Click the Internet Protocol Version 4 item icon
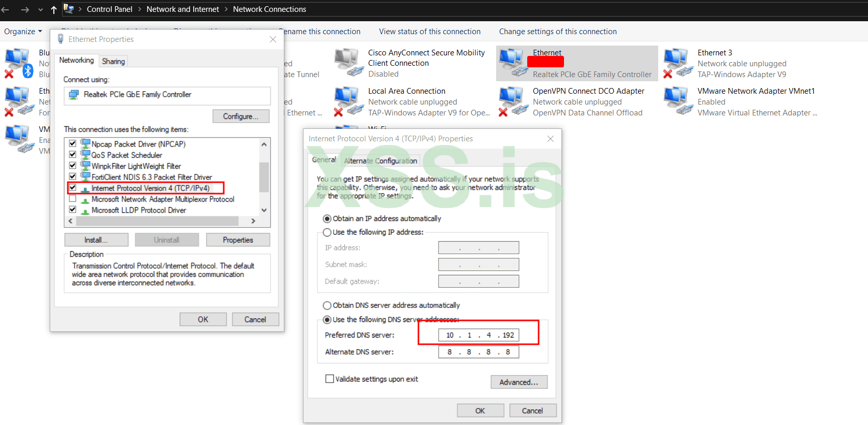Image resolution: width=868 pixels, height=425 pixels. coord(85,188)
